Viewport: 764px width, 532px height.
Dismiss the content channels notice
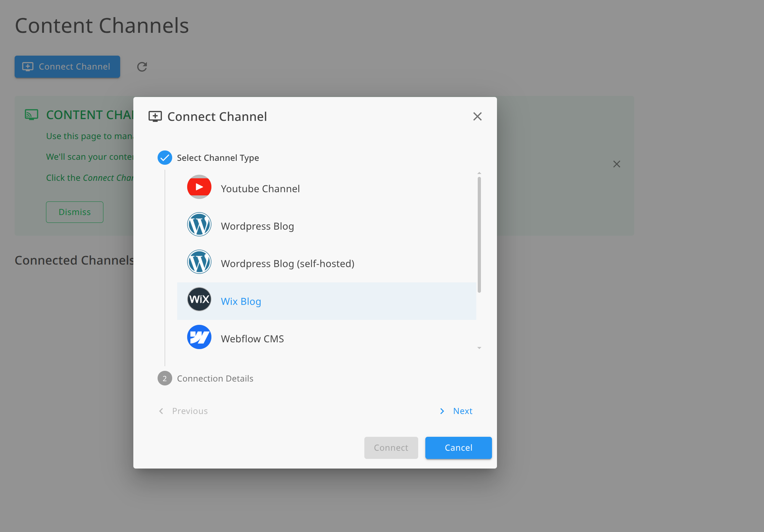coord(75,212)
